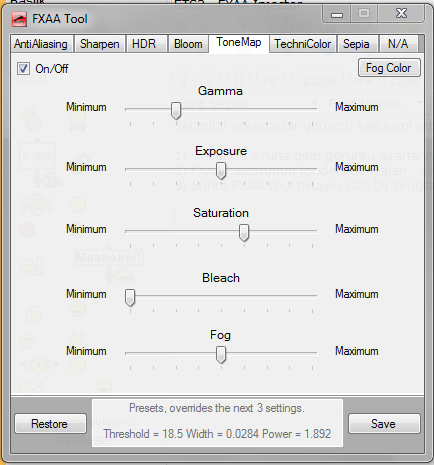Image resolution: width=434 pixels, height=465 pixels.
Task: Click the Fog Color button
Action: pyautogui.click(x=389, y=68)
